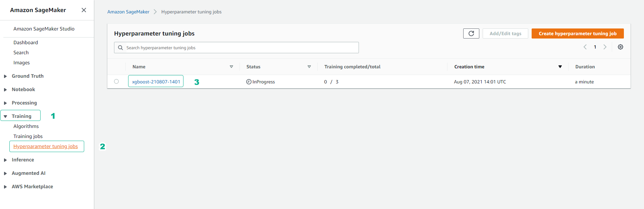This screenshot has width=644, height=209.
Task: Click the '0 / 3' training count
Action: pos(331,82)
